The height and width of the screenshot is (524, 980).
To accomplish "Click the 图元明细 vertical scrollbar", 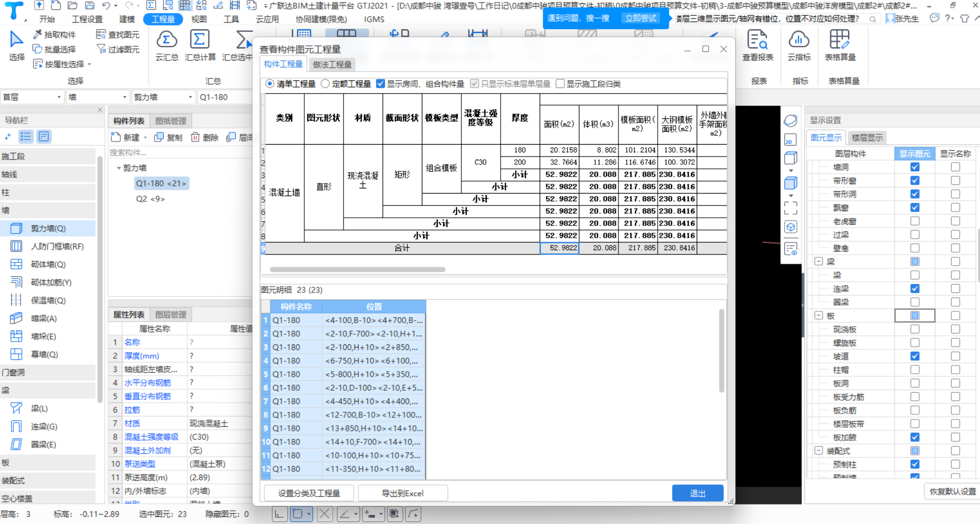I will coord(721,350).
